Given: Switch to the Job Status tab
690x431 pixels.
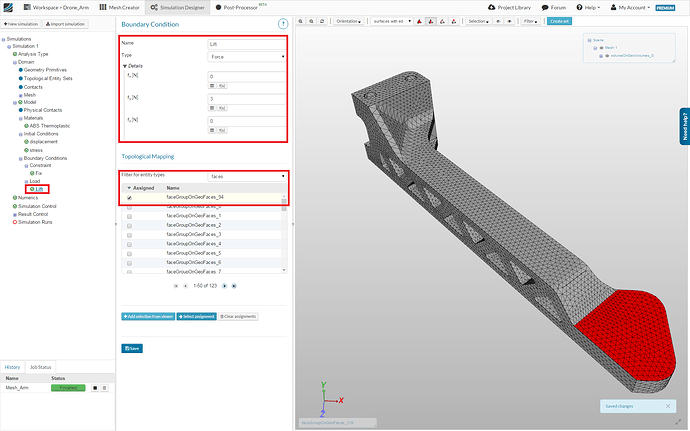Looking at the screenshot, I should (42, 368).
